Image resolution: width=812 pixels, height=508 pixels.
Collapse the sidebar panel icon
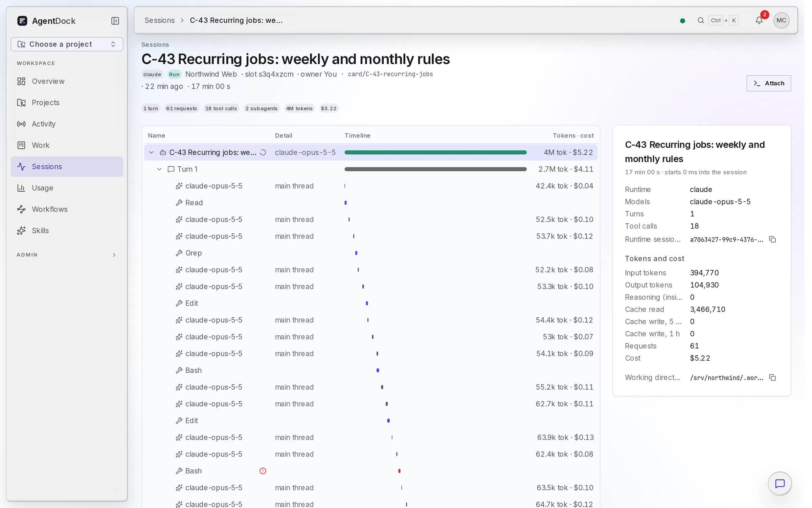pos(115,21)
